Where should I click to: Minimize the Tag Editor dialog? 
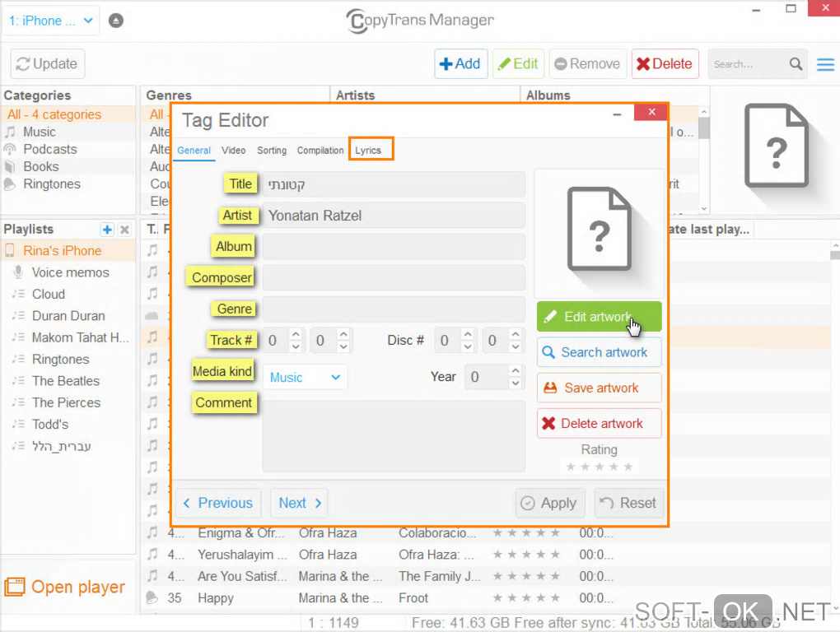[x=617, y=114]
